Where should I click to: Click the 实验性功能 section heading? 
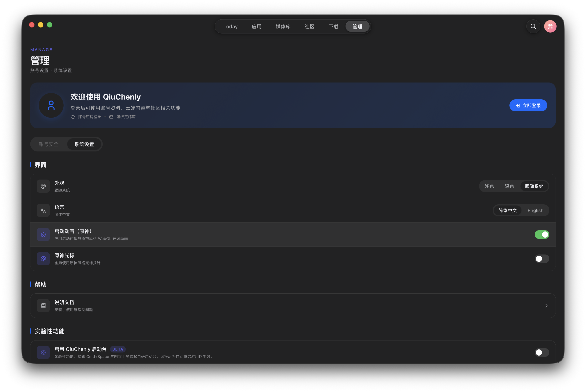(49, 331)
